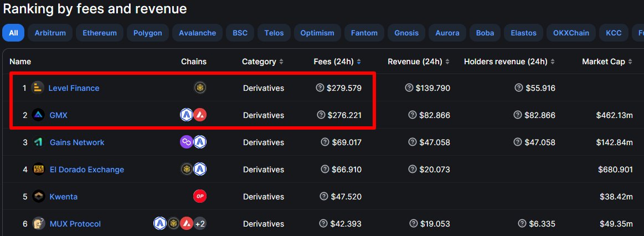The width and height of the screenshot is (644, 236).
Task: Click help icon beside GMX fees $276.221
Action: 321,115
